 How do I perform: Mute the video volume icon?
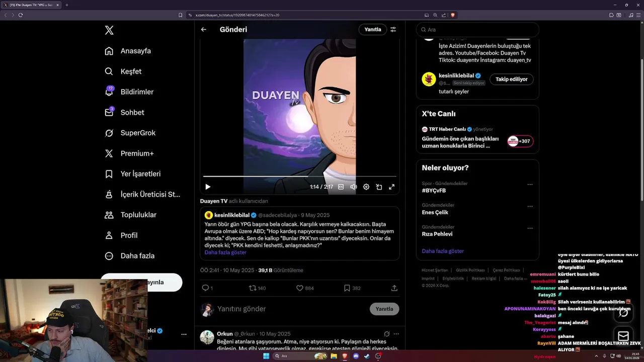[x=354, y=187]
